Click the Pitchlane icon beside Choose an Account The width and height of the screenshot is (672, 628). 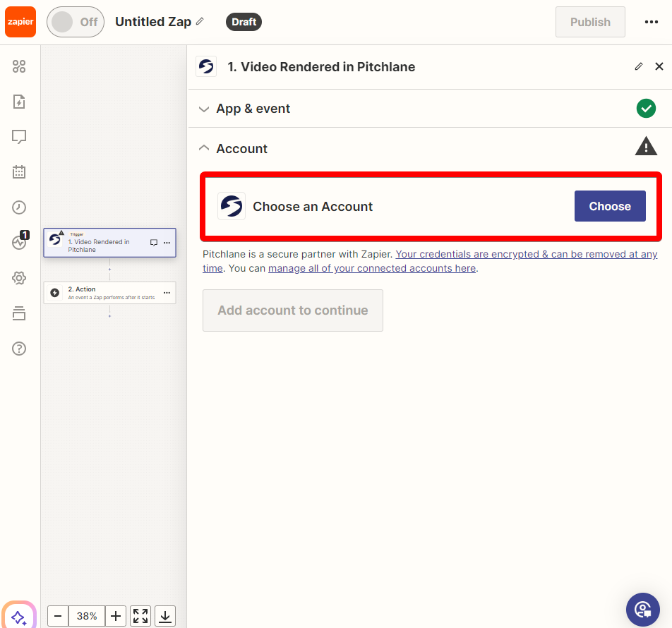tap(232, 206)
